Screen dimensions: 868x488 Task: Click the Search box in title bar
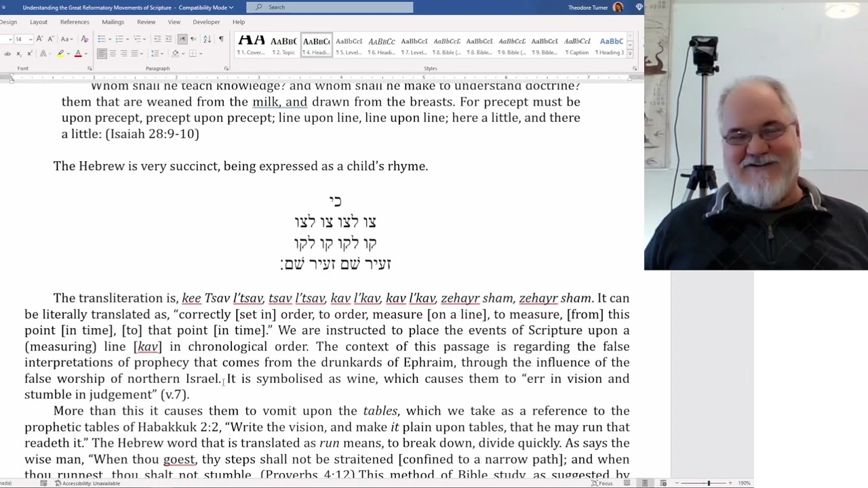(x=330, y=7)
